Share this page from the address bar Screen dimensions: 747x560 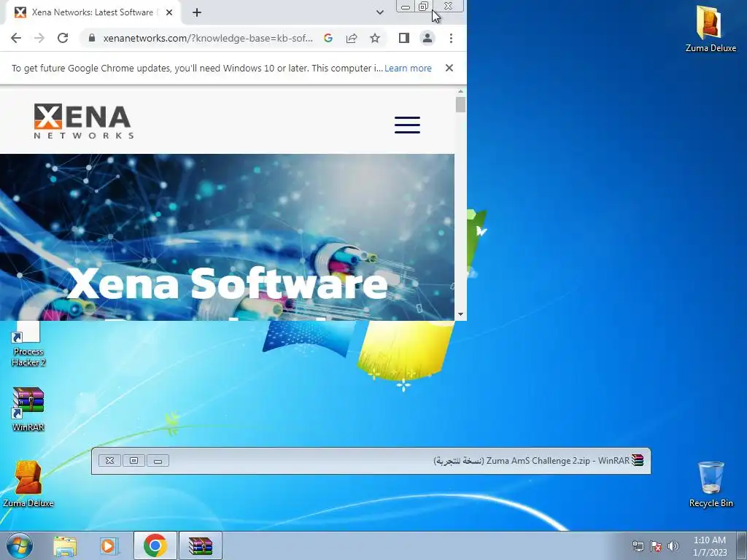click(352, 38)
